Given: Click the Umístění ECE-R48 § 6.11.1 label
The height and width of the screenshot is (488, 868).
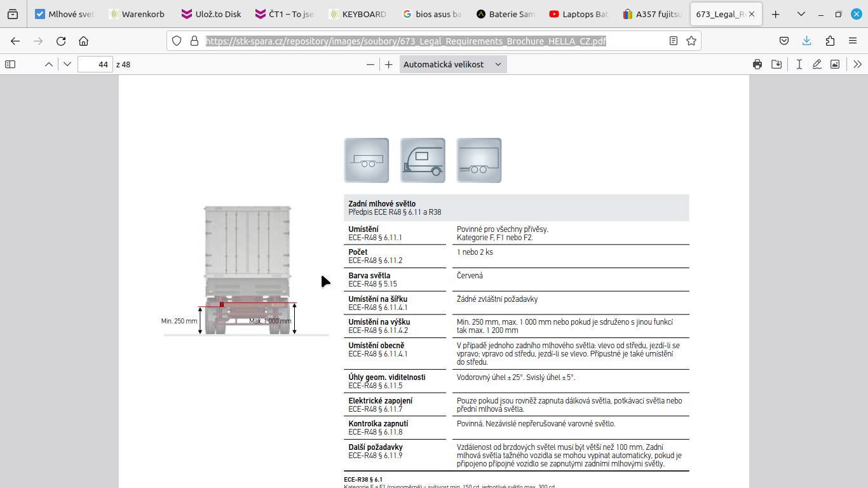Looking at the screenshot, I should [375, 233].
